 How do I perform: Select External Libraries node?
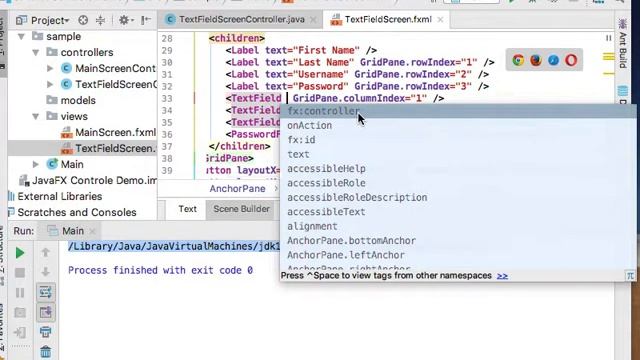60,196
